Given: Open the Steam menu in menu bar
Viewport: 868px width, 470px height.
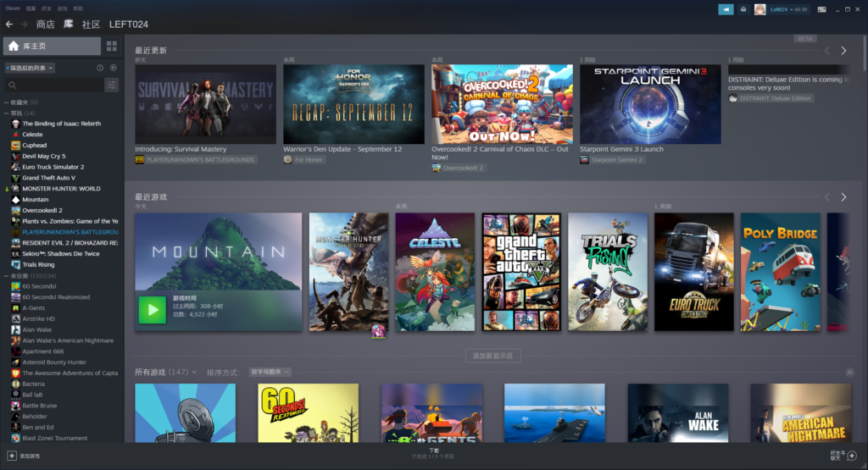Looking at the screenshot, I should [10, 8].
